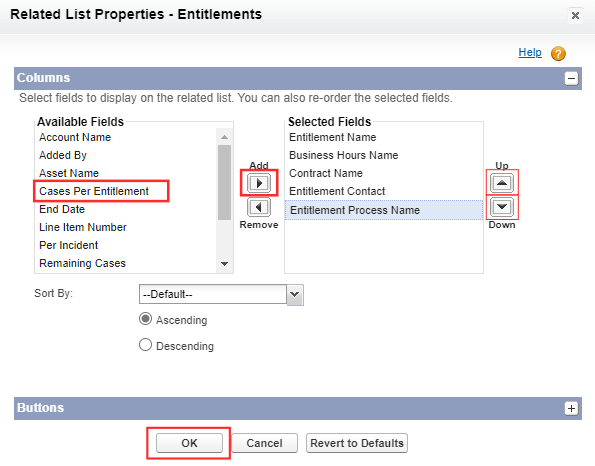Click the OK button

189,443
